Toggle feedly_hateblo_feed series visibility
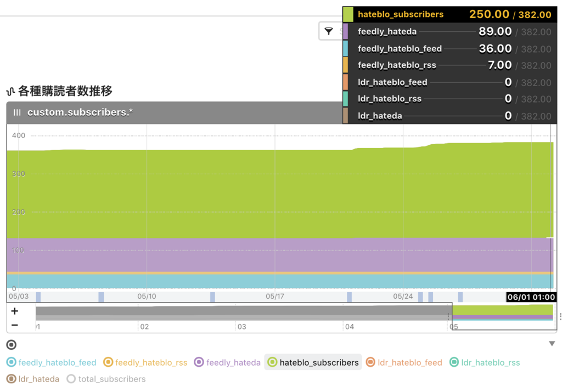562x392 pixels. point(52,362)
